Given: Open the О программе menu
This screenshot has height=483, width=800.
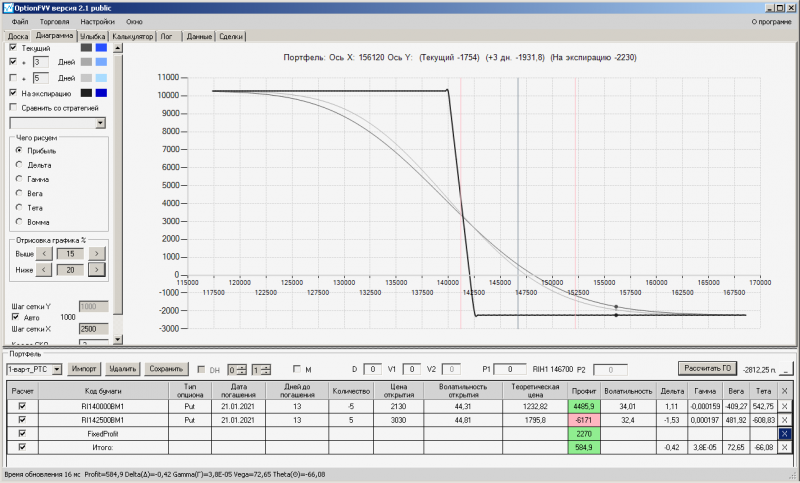Looking at the screenshot, I should point(771,22).
